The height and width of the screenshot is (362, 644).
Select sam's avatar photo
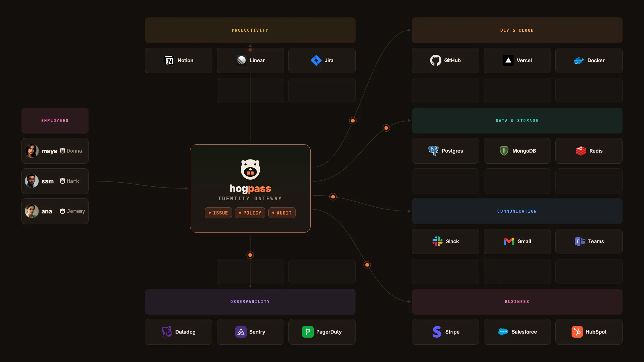[32, 181]
